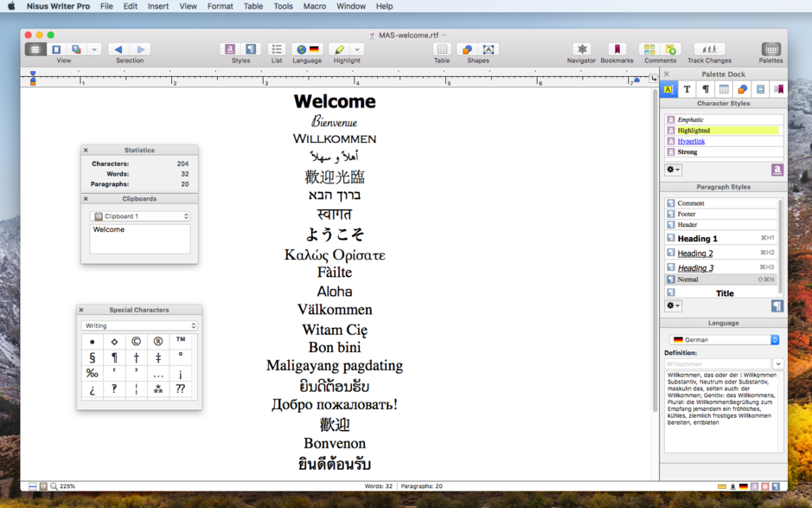Add a new comment icon
The width and height of the screenshot is (812, 508).
pos(671,49)
